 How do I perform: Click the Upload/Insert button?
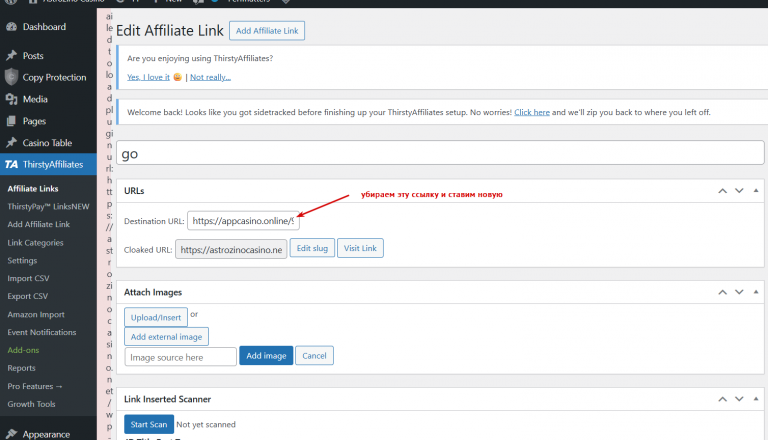[156, 317]
